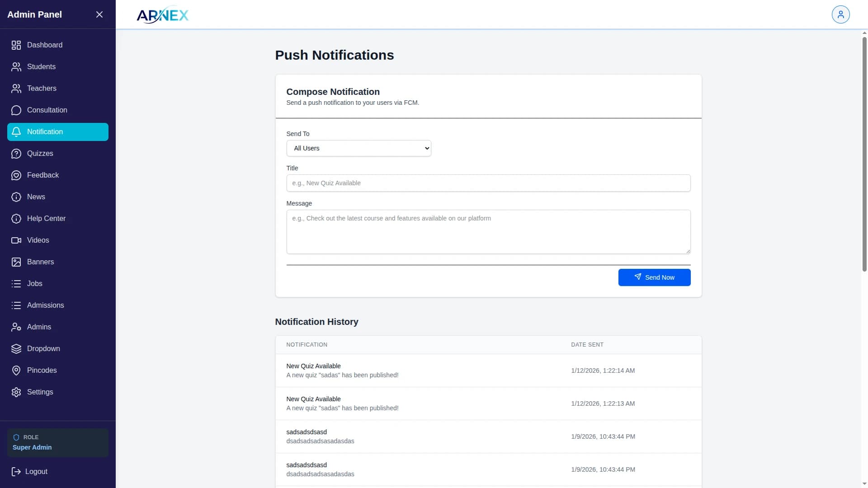
Task: Click the Videos camera icon
Action: (16, 240)
